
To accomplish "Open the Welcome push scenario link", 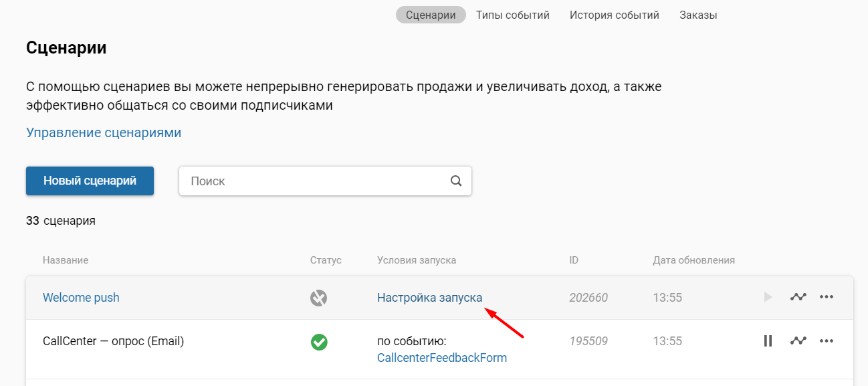I will point(81,298).
